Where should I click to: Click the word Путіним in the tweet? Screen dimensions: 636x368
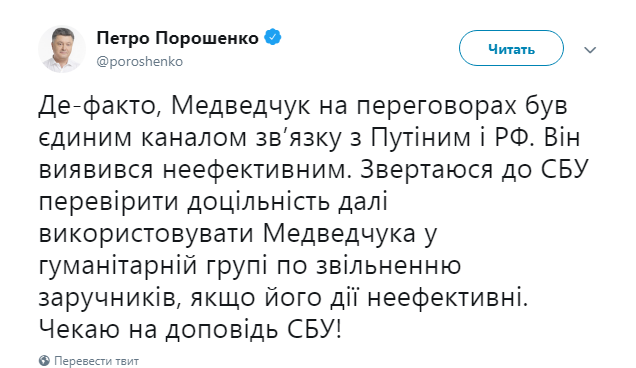pos(421,138)
